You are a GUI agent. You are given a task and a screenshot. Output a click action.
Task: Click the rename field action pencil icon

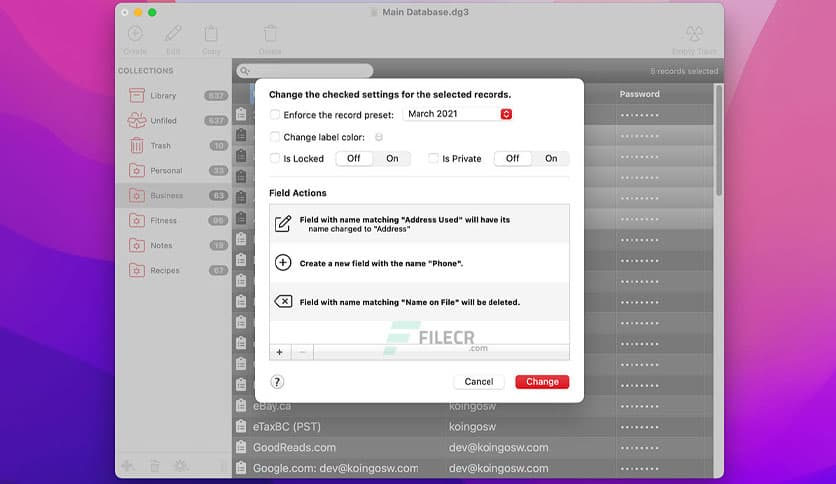click(283, 224)
